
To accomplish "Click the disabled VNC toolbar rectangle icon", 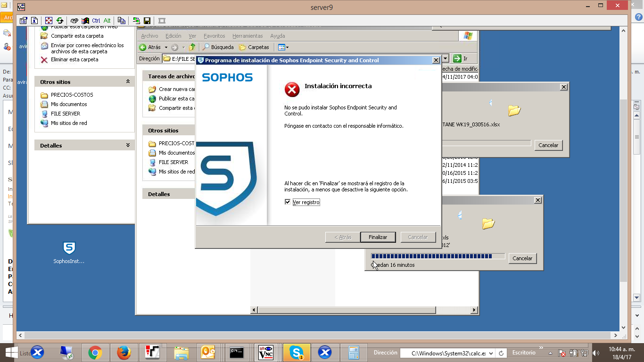I will click(x=162, y=20).
